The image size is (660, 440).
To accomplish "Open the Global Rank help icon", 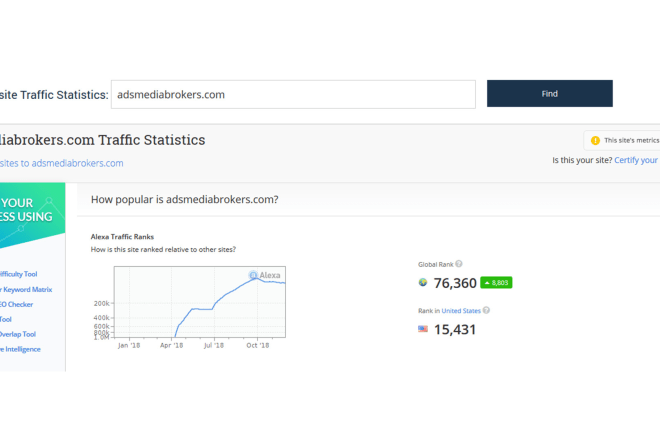I will (459, 264).
